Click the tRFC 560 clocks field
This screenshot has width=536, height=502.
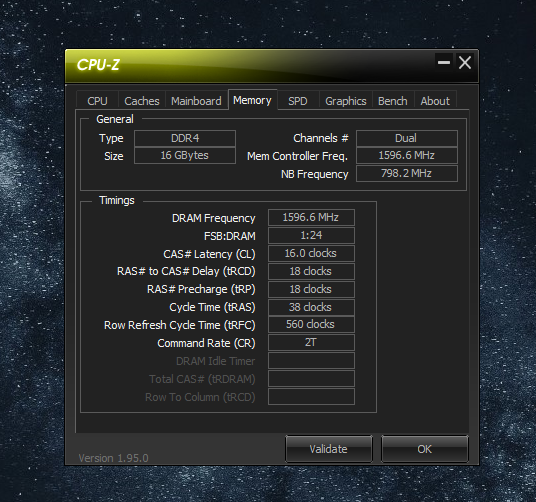pyautogui.click(x=311, y=324)
